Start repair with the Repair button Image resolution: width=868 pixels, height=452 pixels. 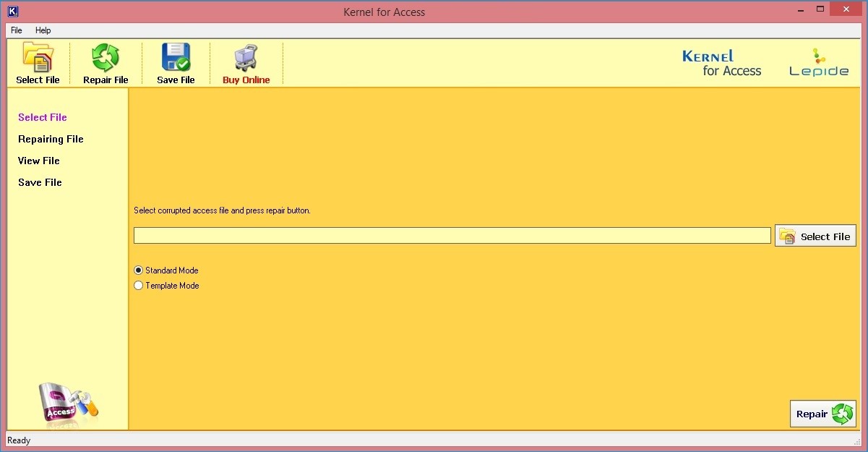[823, 414]
